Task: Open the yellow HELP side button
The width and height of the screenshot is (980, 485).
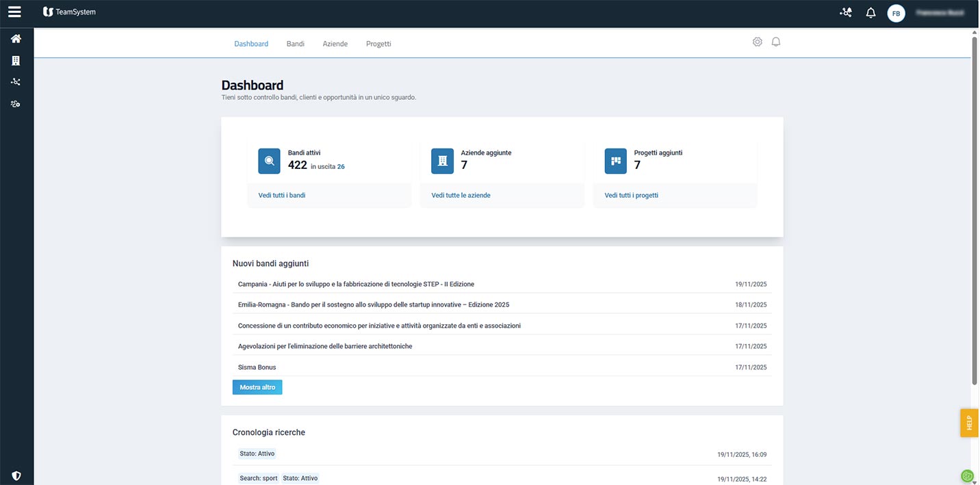Action: point(969,423)
